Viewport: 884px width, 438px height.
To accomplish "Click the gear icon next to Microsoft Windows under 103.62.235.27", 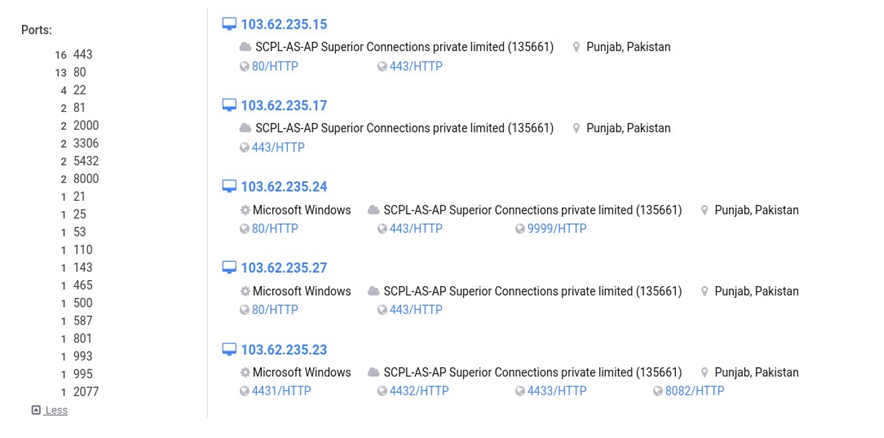I will pyautogui.click(x=245, y=291).
